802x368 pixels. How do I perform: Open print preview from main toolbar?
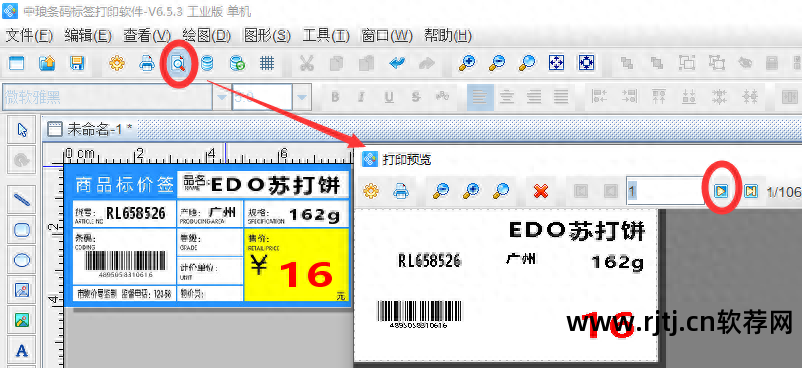point(178,63)
